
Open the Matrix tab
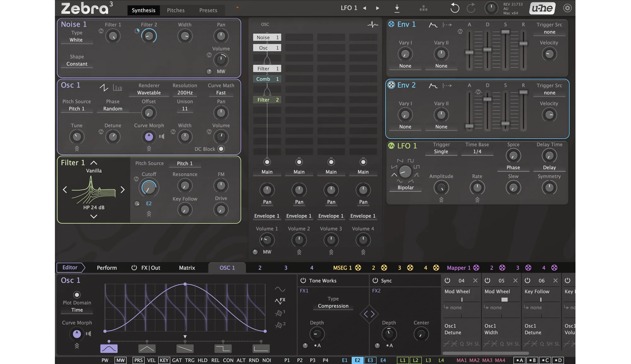click(187, 268)
